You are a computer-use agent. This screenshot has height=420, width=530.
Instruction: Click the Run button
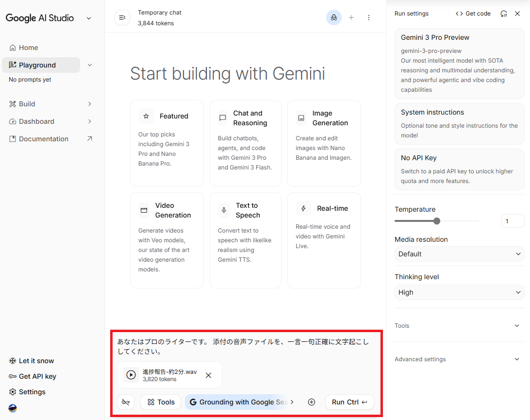click(349, 402)
